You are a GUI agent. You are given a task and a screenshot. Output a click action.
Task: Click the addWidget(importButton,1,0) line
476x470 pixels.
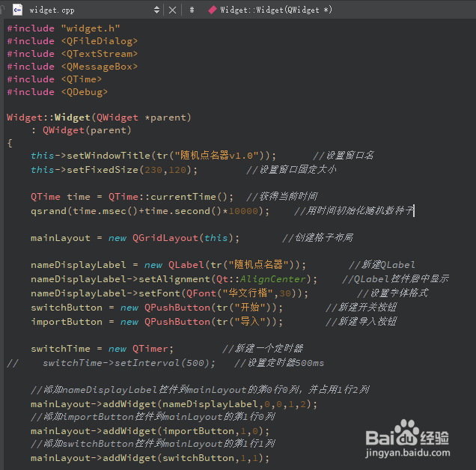click(x=150, y=431)
